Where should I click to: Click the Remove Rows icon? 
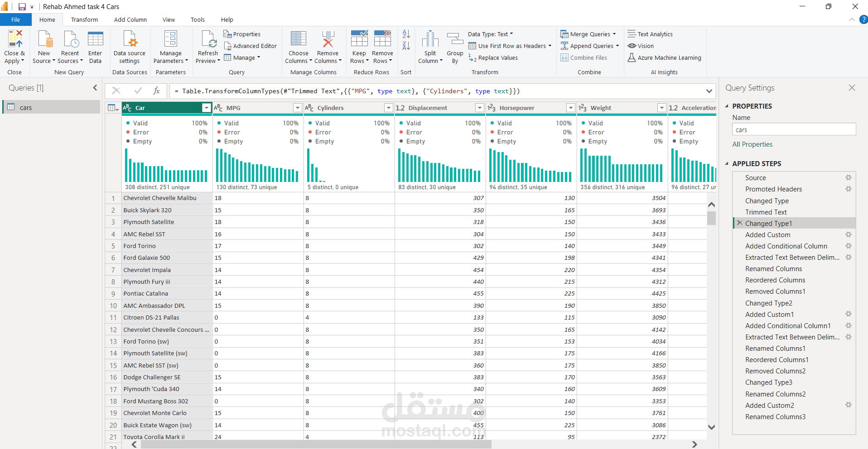pos(382,39)
